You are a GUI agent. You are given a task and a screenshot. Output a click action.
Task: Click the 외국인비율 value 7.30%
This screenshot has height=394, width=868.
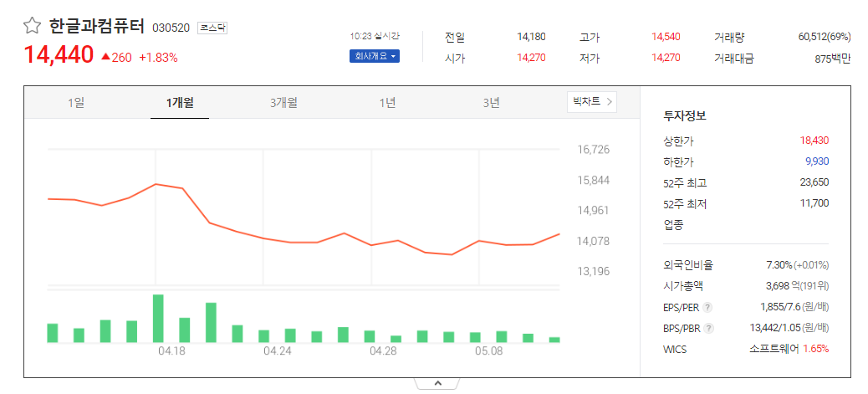point(779,265)
